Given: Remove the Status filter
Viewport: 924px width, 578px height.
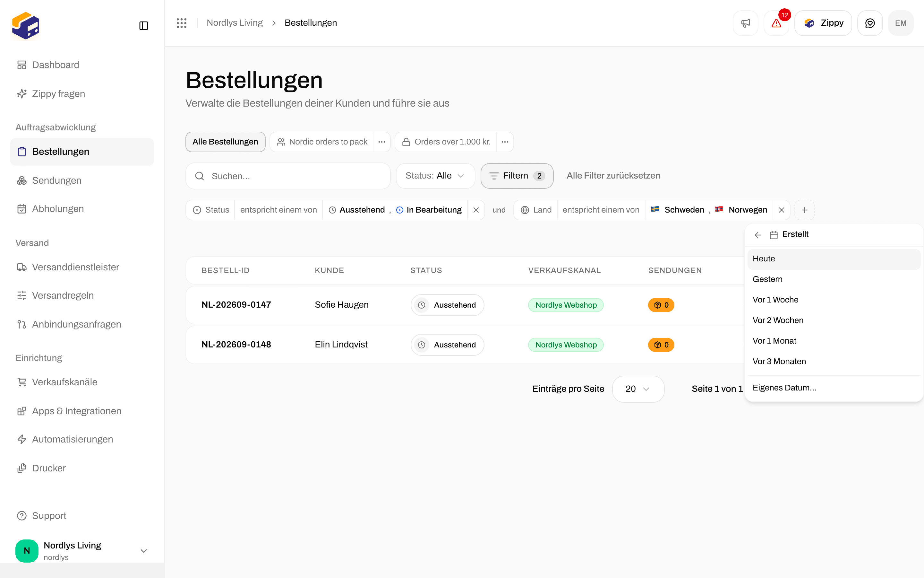Looking at the screenshot, I should tap(476, 210).
